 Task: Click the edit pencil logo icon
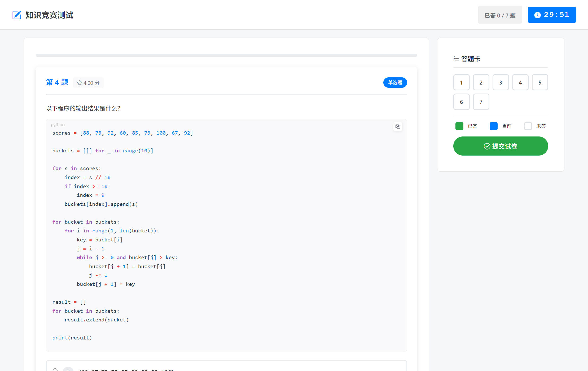point(17,15)
